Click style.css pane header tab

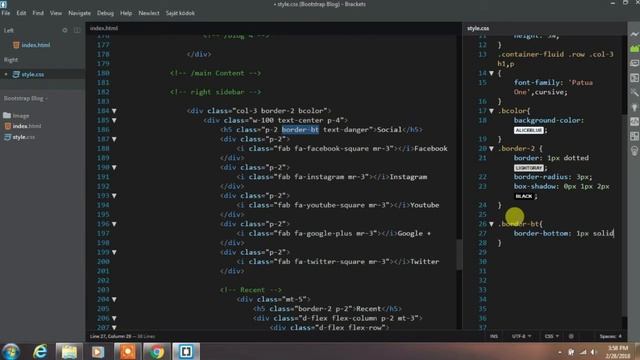point(478,28)
